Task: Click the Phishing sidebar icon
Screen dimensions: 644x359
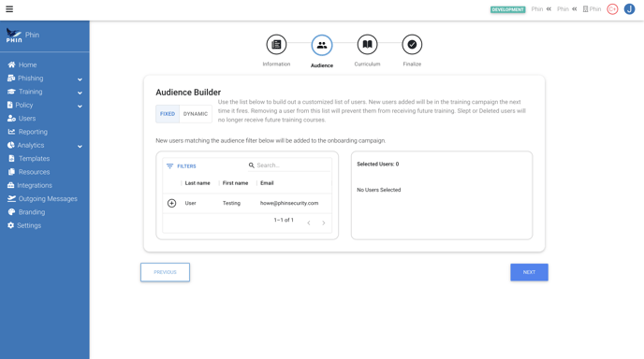Action: (x=11, y=78)
